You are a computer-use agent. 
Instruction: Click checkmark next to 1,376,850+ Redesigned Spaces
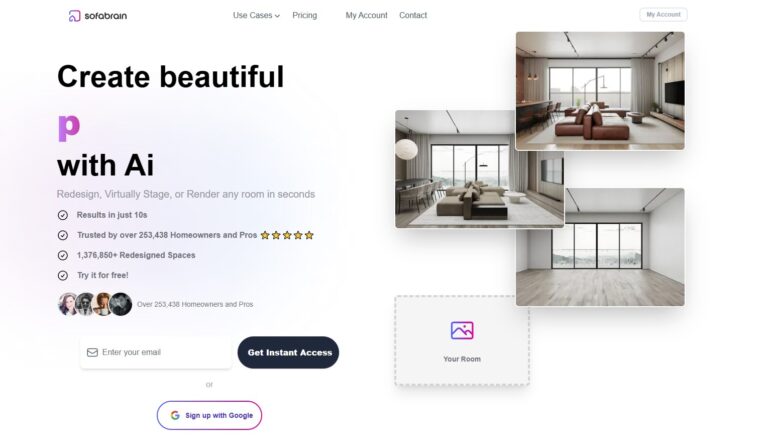pos(63,255)
